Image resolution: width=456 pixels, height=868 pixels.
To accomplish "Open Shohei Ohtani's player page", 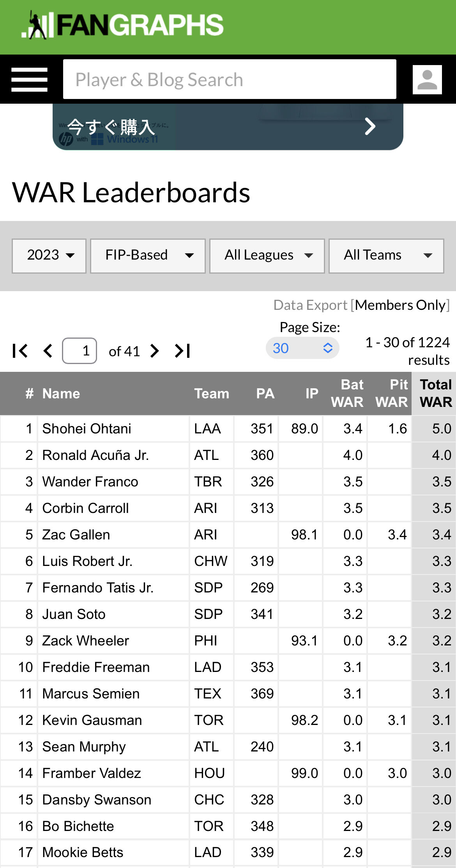I will (87, 429).
